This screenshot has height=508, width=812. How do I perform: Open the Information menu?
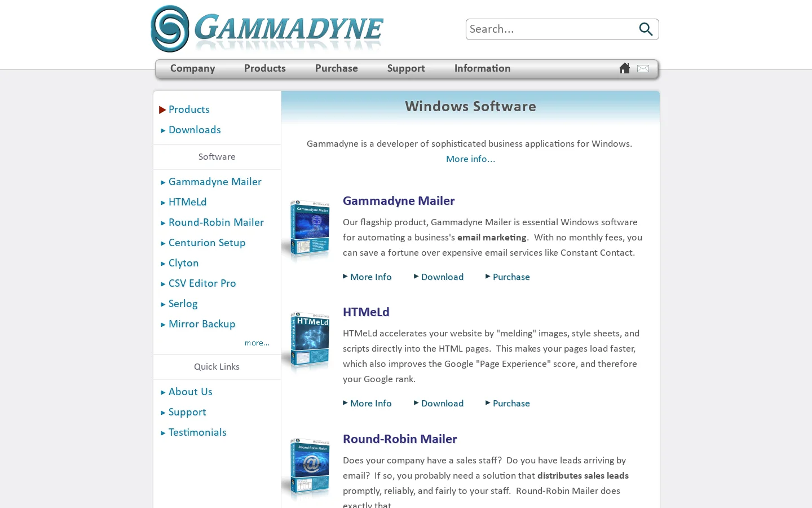click(x=483, y=68)
